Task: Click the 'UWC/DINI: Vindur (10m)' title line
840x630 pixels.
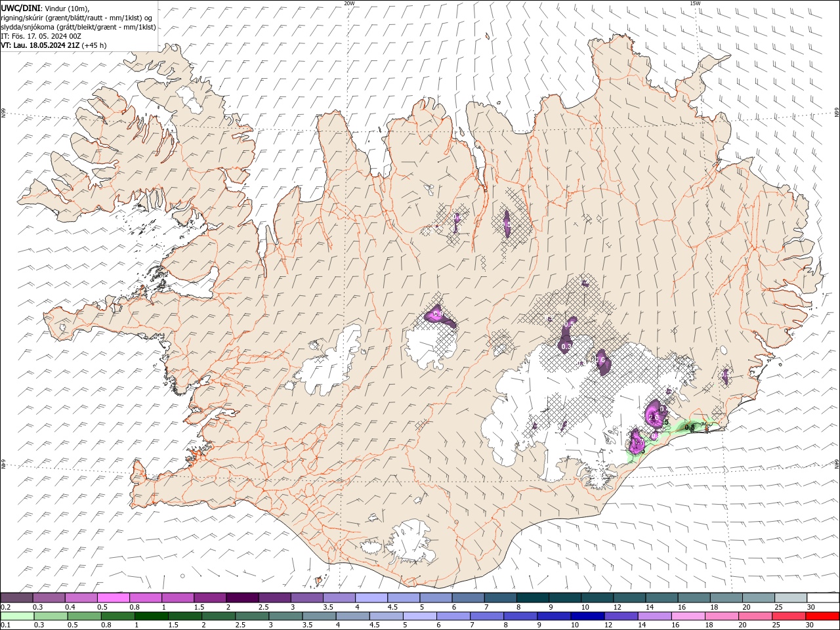Action: click(x=45, y=8)
